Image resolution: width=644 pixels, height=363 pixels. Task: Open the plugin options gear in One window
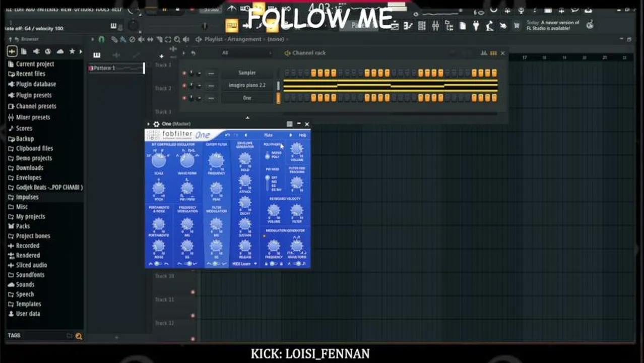(x=156, y=124)
